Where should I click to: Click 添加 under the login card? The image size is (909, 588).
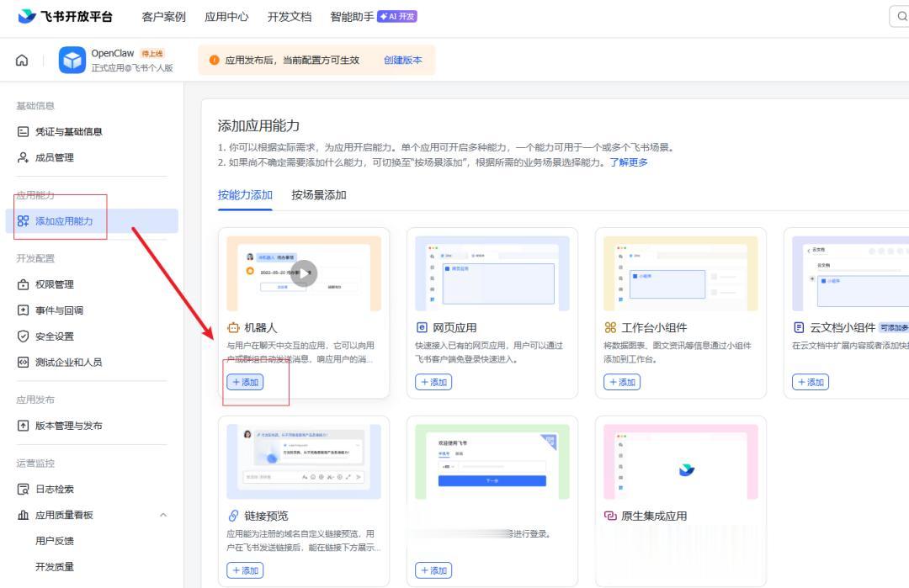433,570
